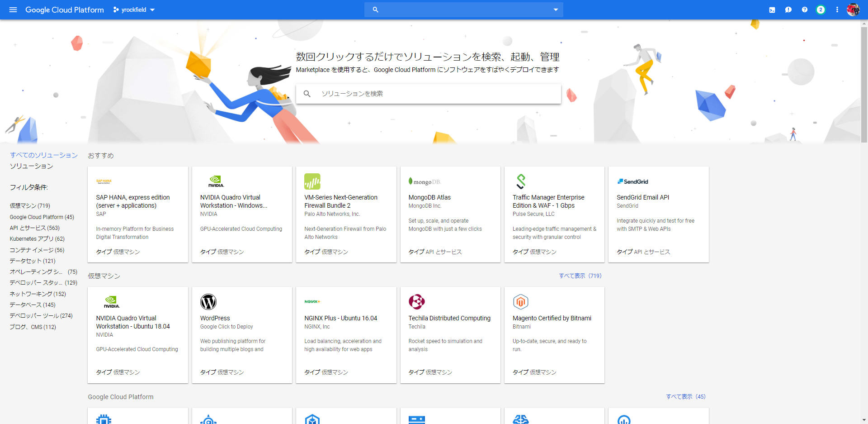Viewport: 868px width, 424px height.
Task: Click the top bar search field
Action: pos(464,10)
